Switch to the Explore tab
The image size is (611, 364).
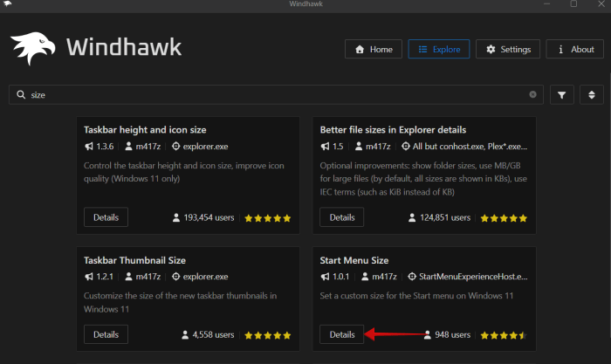[439, 50]
